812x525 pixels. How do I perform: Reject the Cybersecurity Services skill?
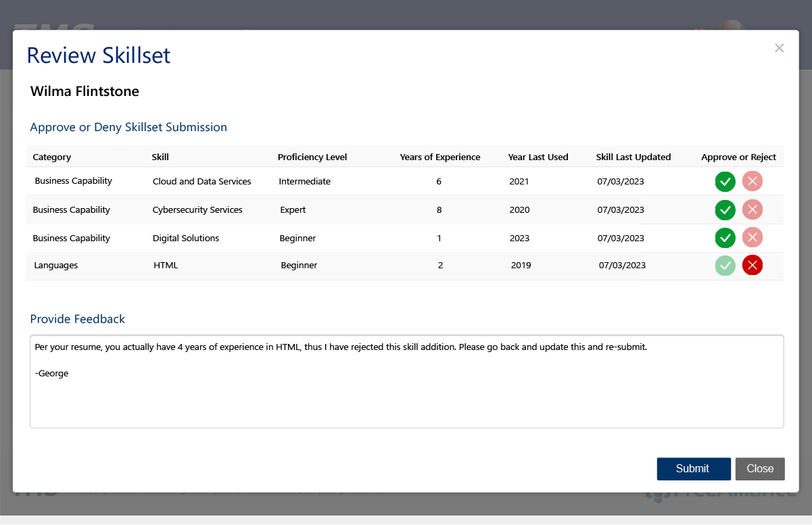(752, 210)
